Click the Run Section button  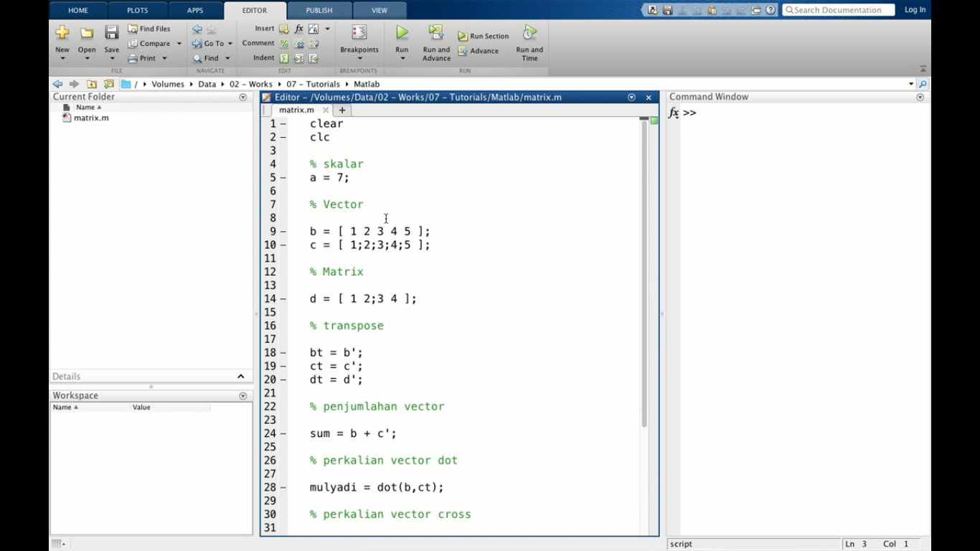tap(484, 36)
